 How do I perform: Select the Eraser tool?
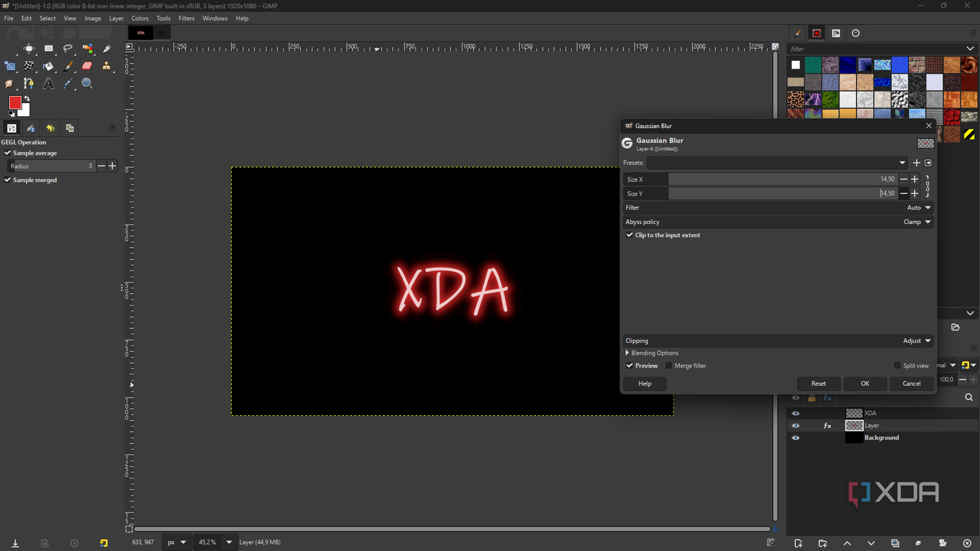click(87, 66)
